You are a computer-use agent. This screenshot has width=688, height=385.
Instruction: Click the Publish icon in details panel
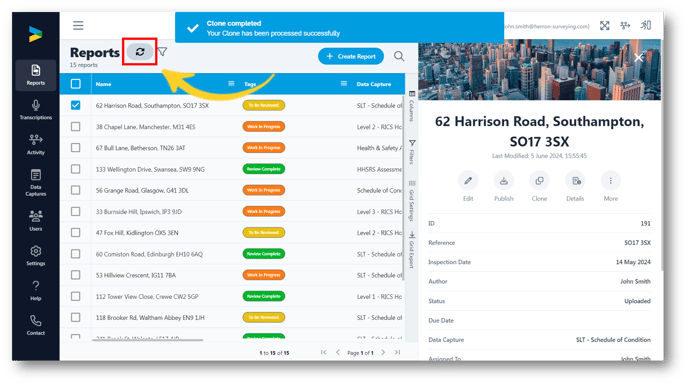504,181
